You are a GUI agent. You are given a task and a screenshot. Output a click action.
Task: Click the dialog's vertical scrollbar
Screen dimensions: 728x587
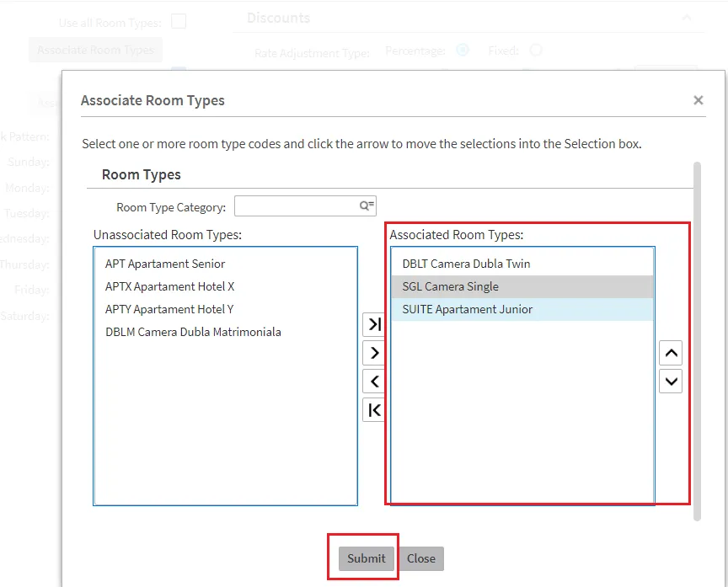tap(697, 341)
